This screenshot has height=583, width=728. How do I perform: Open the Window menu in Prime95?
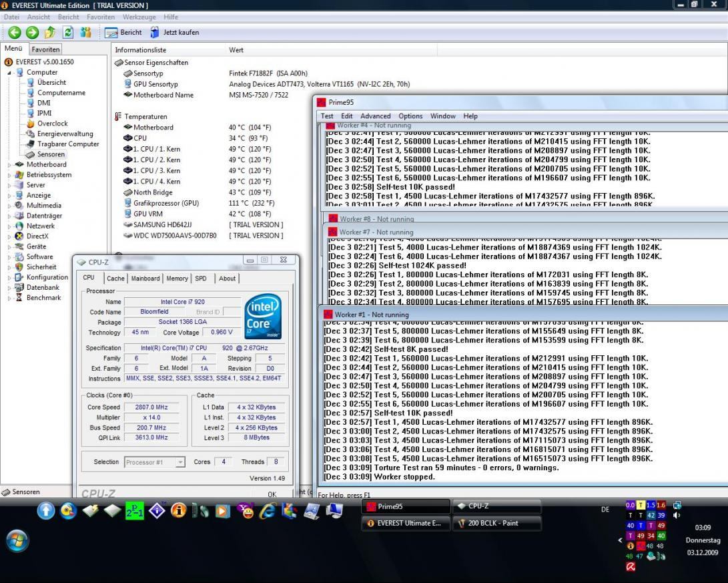point(443,116)
